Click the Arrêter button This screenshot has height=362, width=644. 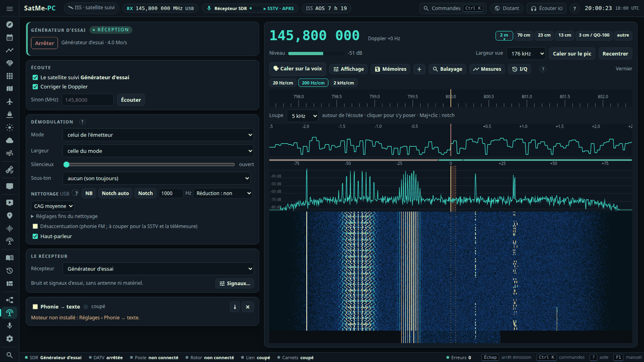(x=45, y=43)
